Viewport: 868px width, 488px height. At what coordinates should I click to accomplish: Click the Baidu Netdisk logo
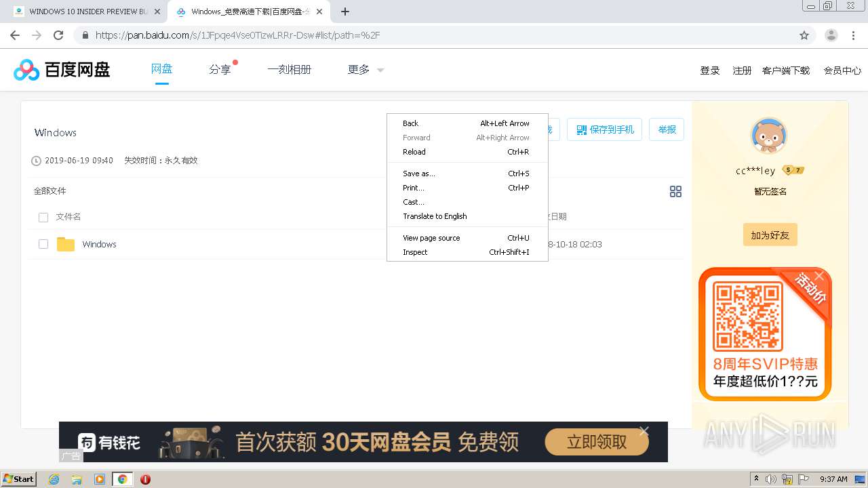click(62, 69)
